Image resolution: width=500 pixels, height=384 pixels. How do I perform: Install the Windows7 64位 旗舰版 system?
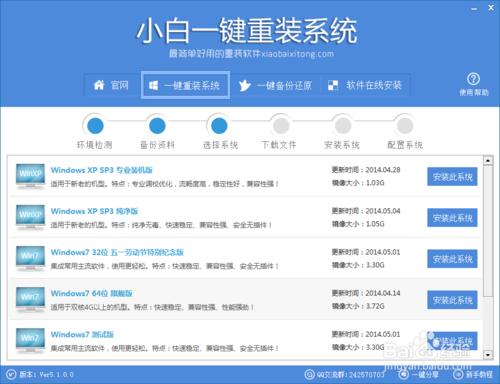coord(452,300)
